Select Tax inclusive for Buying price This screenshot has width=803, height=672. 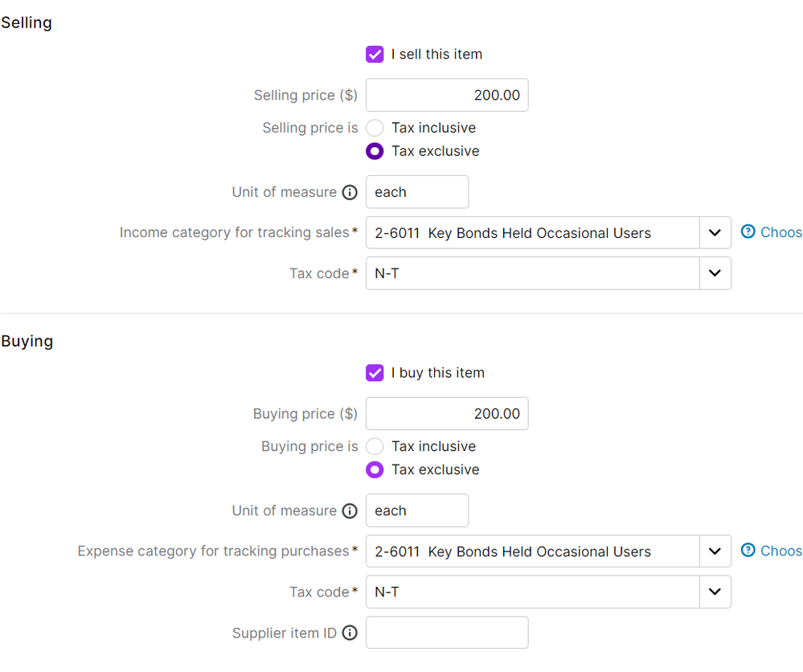[375, 446]
